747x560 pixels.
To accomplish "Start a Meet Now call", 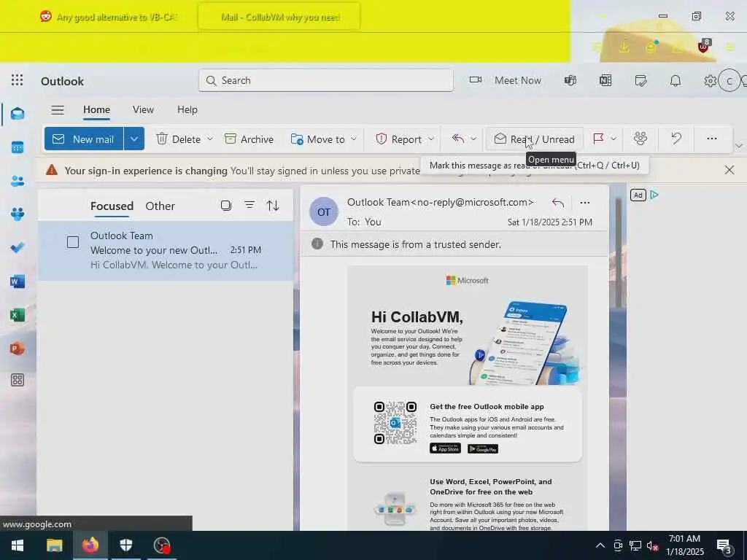I will pos(505,80).
